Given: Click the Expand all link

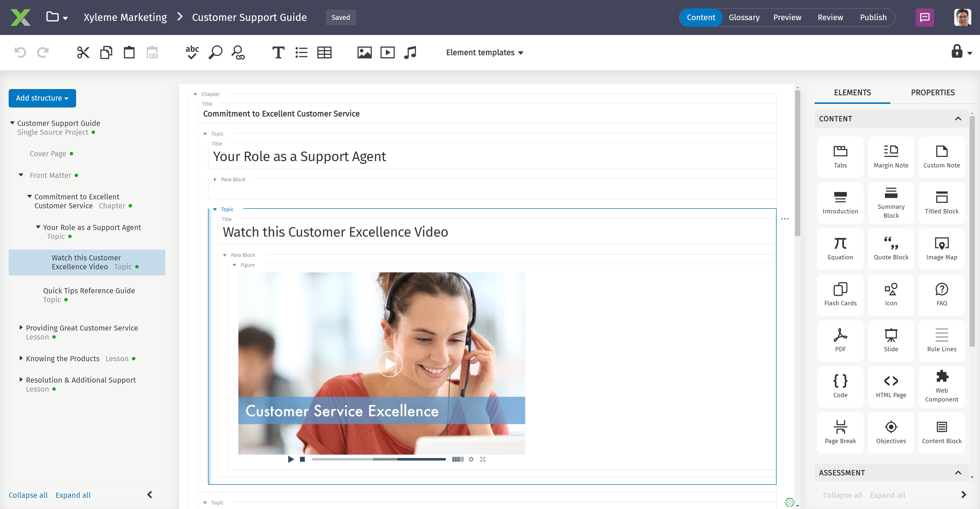Looking at the screenshot, I should tap(73, 495).
